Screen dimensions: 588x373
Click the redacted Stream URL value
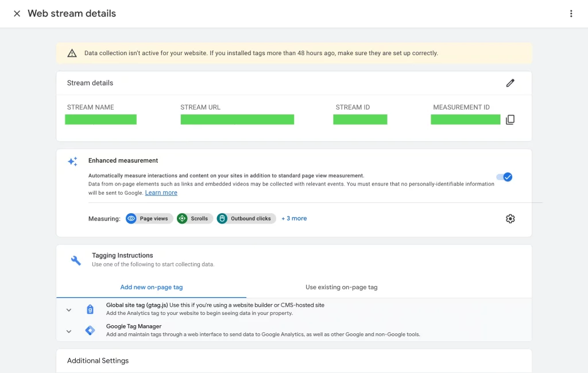[x=237, y=120]
